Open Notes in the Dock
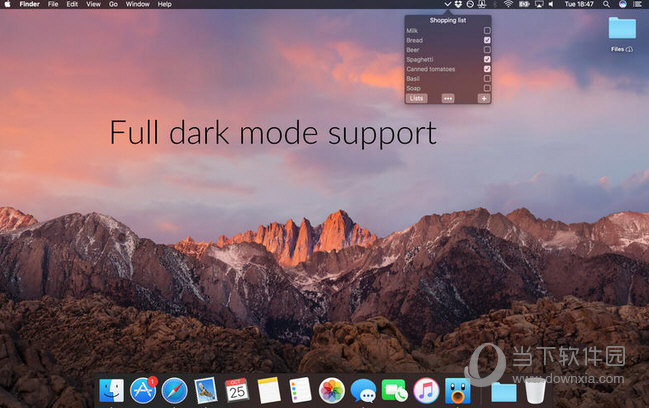 269,390
